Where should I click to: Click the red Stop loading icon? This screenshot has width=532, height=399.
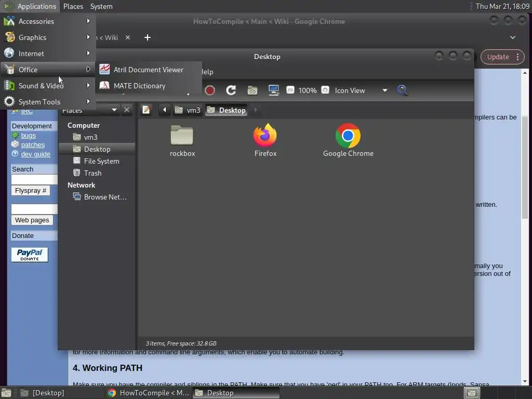click(210, 90)
